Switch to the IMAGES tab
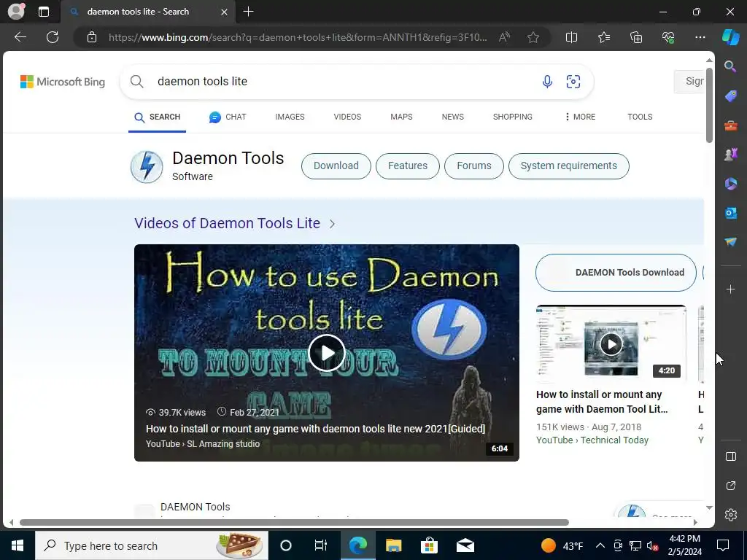Image resolution: width=747 pixels, height=560 pixels. point(290,117)
